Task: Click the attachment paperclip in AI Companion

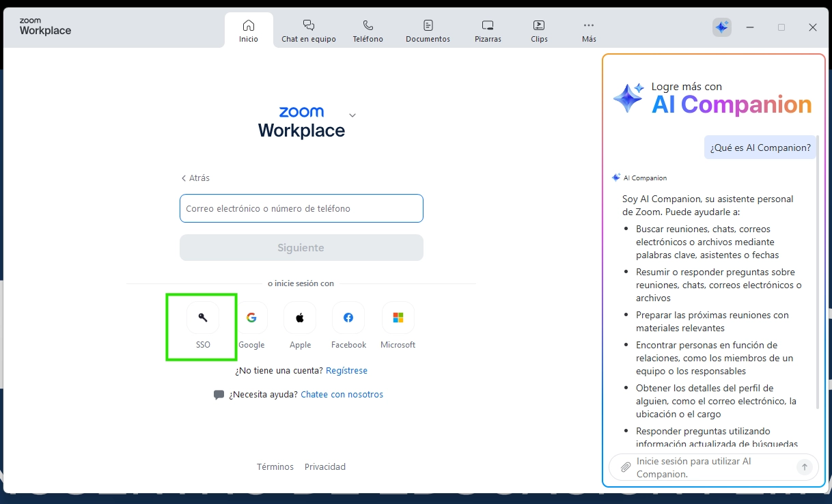Action: [625, 467]
